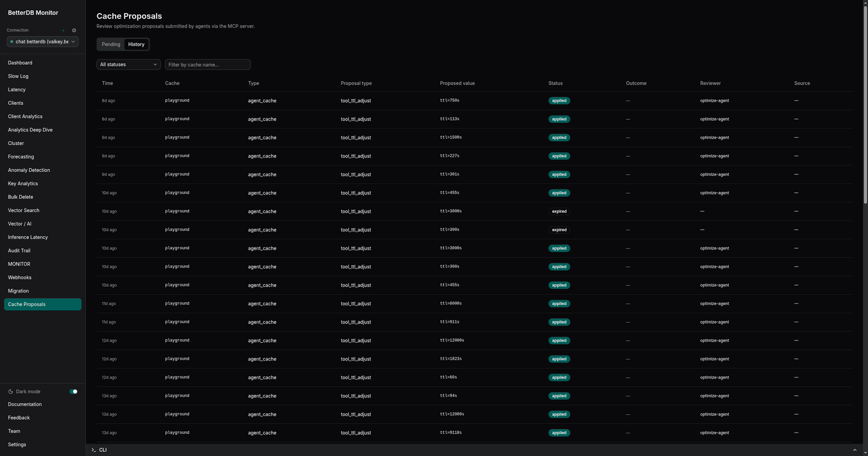Open Dashboard in the sidebar
868x456 pixels.
point(42,63)
